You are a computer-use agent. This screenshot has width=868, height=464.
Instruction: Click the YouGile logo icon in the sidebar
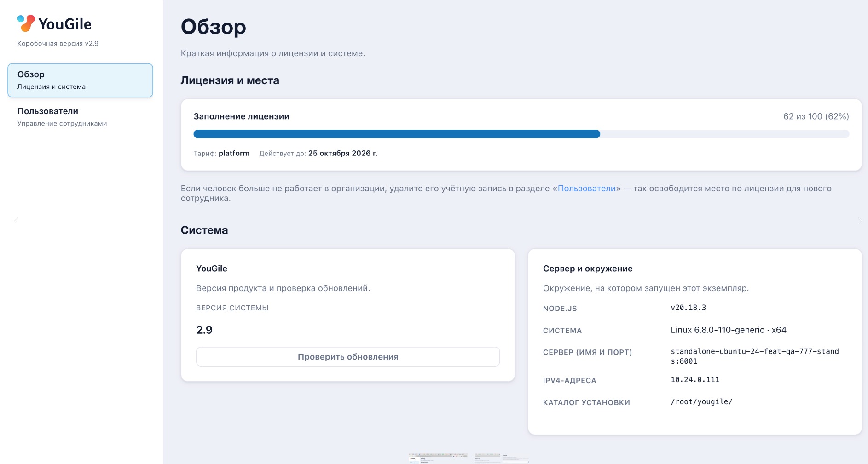click(26, 23)
